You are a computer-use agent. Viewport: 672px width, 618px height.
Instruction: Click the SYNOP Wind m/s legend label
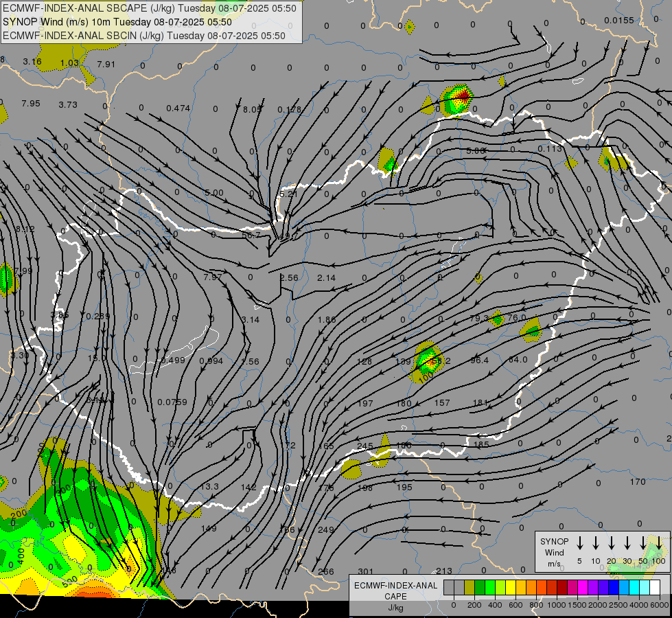(554, 552)
